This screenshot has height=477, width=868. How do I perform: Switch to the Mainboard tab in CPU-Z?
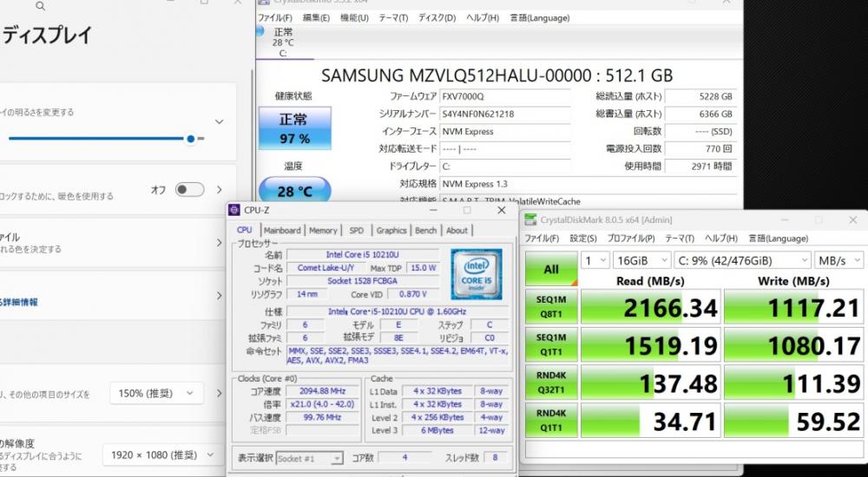tap(282, 230)
